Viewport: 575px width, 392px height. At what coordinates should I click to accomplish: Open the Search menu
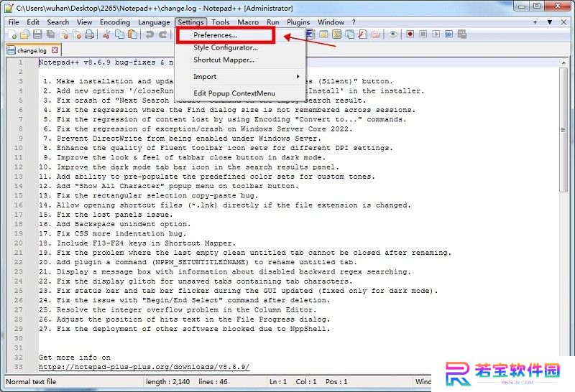pos(58,22)
